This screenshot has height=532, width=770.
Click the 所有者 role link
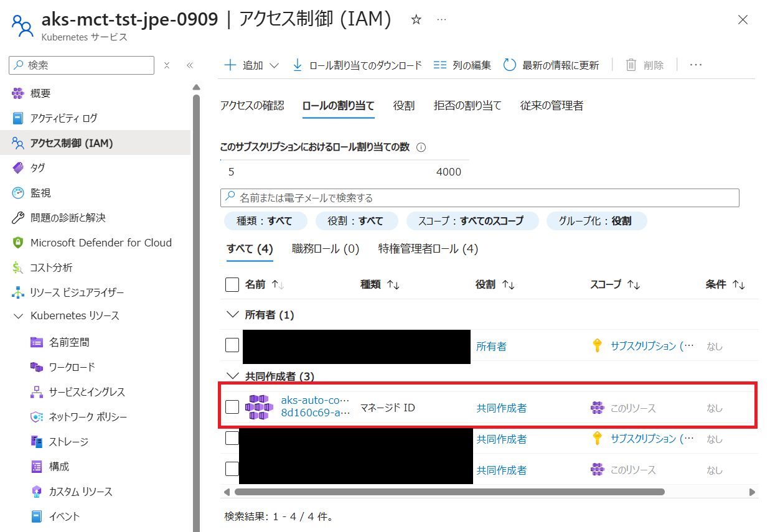491,346
